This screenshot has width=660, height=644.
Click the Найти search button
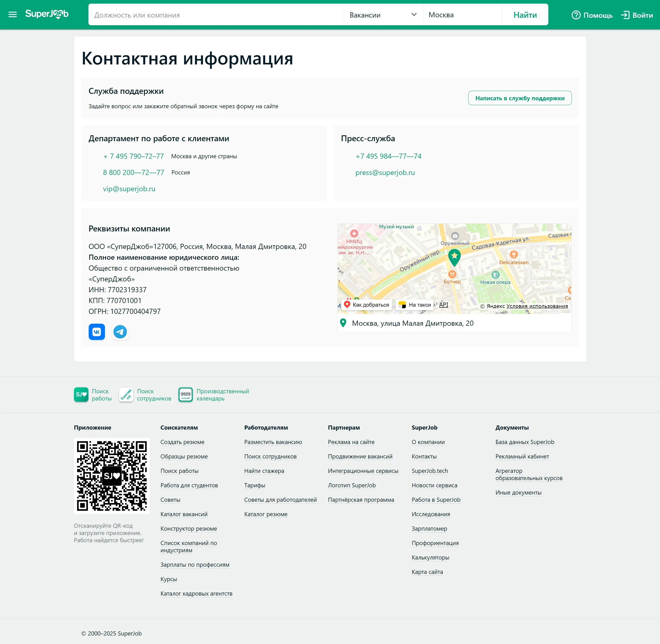pos(525,15)
